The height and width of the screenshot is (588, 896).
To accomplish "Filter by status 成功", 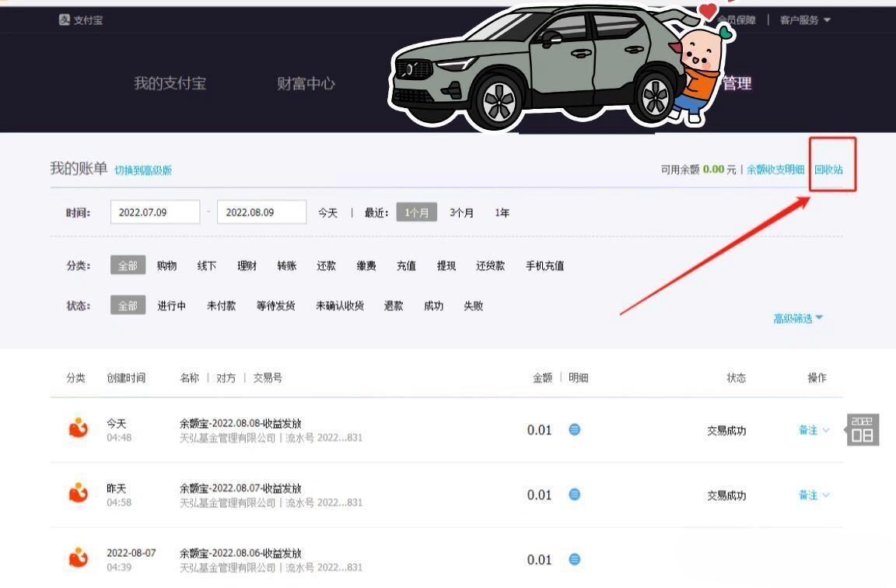I will coord(434,306).
